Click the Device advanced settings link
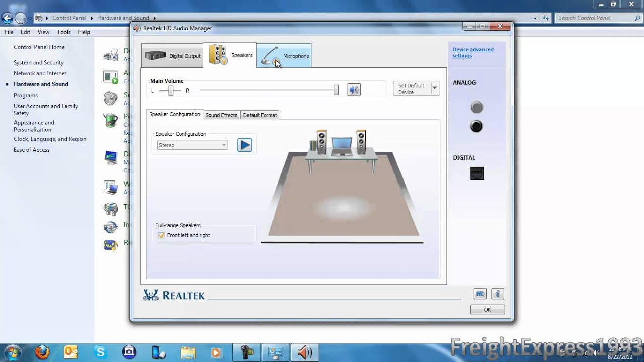 click(473, 53)
